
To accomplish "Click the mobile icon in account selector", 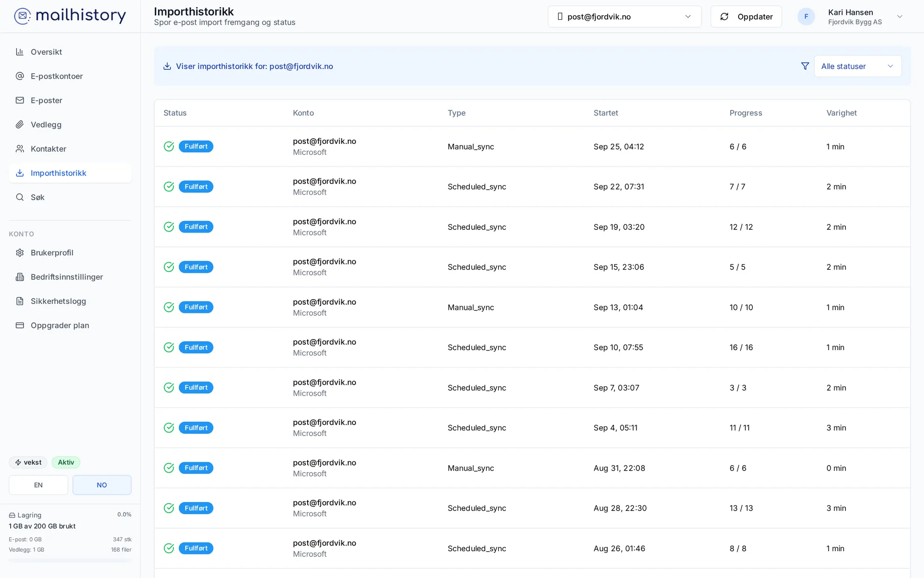I will pos(560,17).
